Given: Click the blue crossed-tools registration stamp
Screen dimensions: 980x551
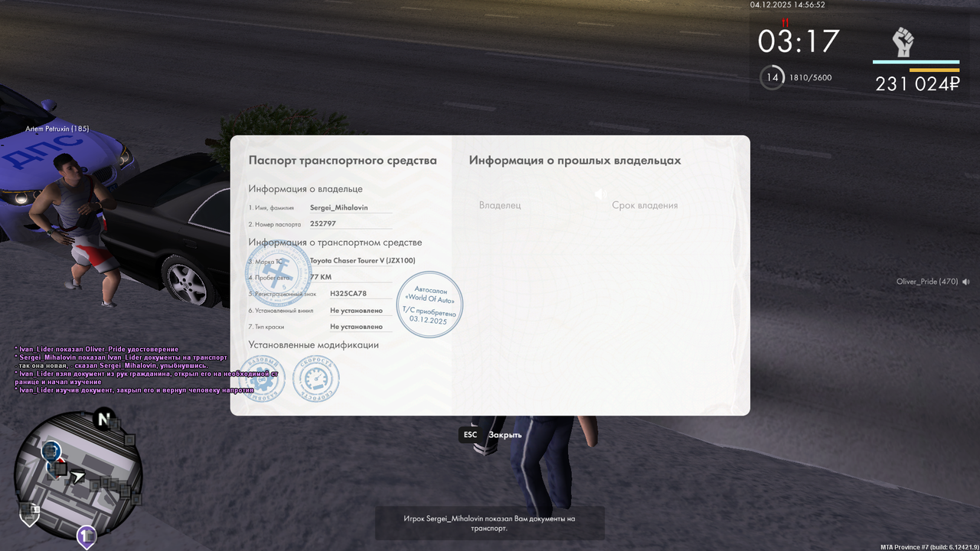Looking at the screenshot, I should coord(279,272).
